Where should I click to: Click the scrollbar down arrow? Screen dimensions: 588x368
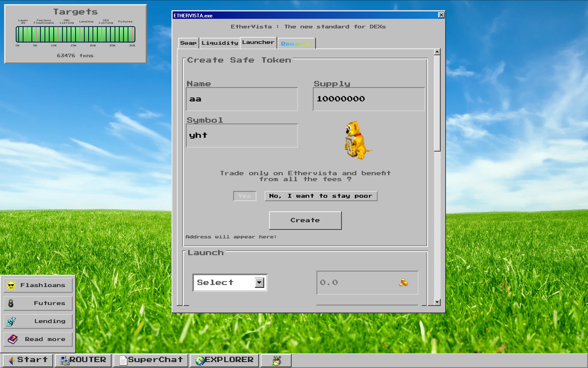(x=437, y=302)
